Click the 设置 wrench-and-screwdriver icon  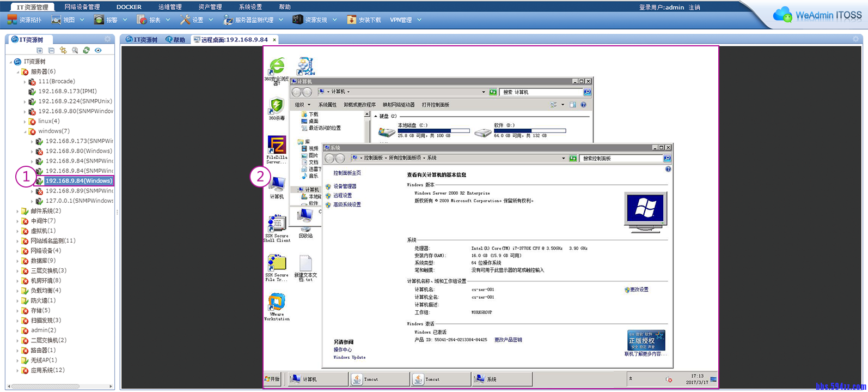185,20
